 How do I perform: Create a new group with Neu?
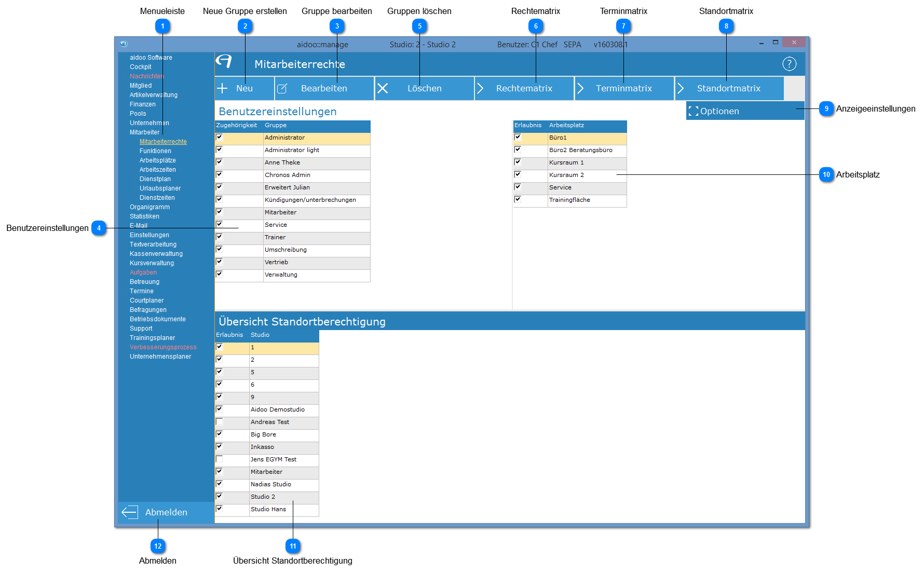(244, 88)
